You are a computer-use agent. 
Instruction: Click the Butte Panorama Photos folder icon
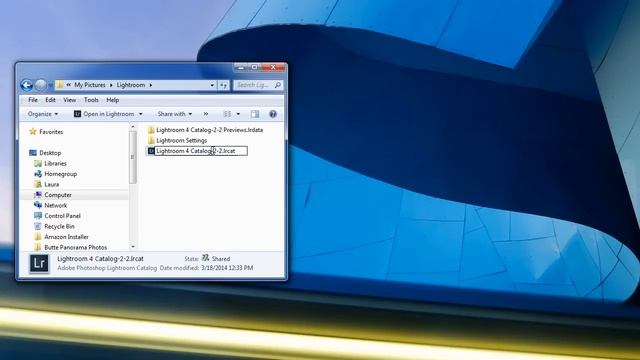(38, 247)
